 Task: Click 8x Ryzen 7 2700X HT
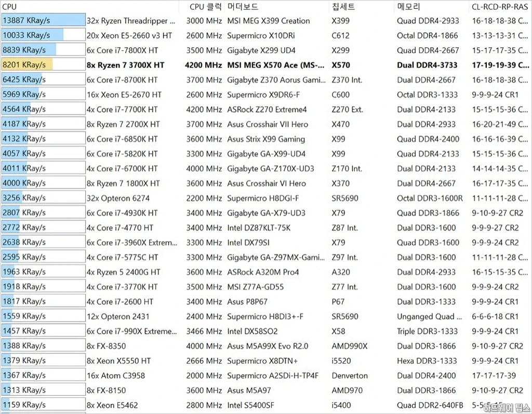(123, 124)
